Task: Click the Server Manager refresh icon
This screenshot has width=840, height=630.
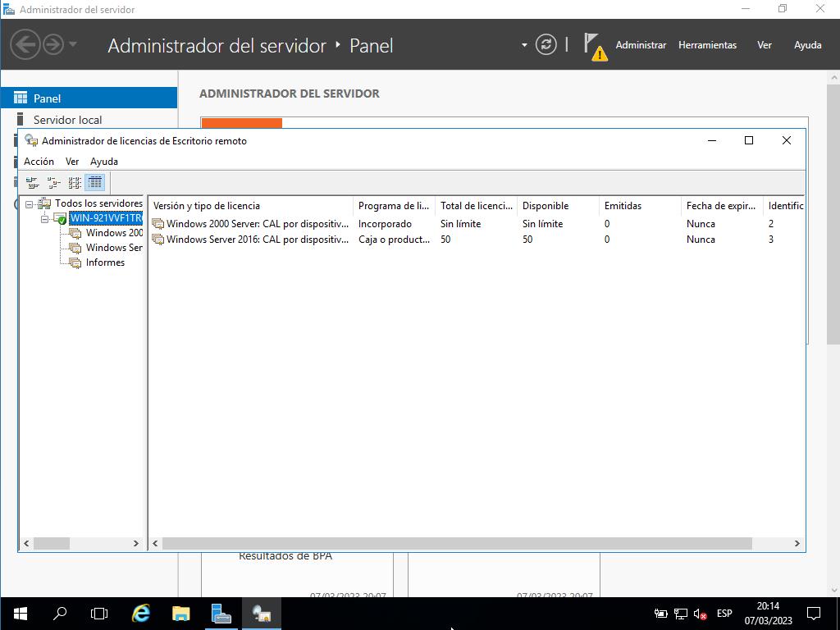Action: [x=546, y=45]
